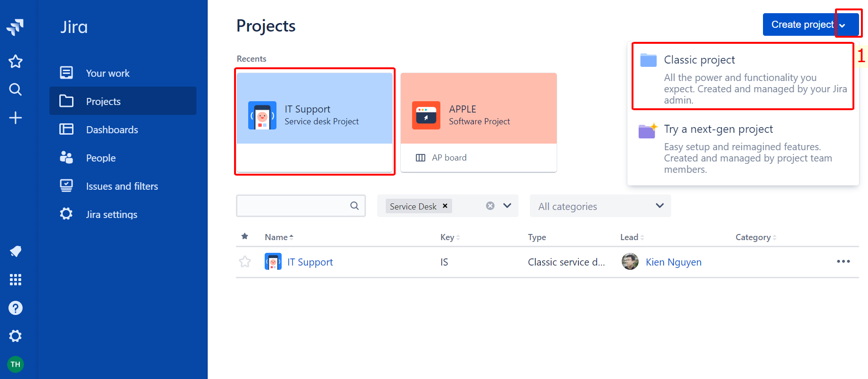868x379 pixels.
Task: Click the plus Create icon in sidebar
Action: pyautogui.click(x=16, y=118)
